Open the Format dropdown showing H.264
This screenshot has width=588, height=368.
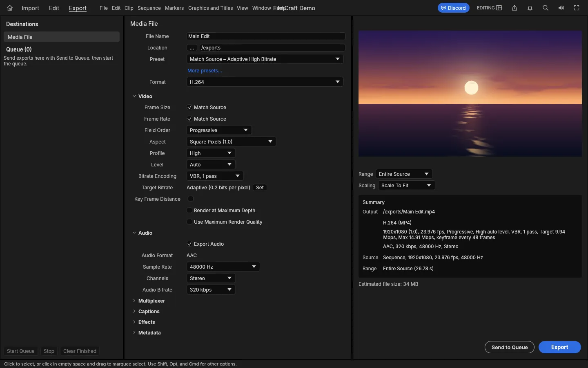click(265, 82)
